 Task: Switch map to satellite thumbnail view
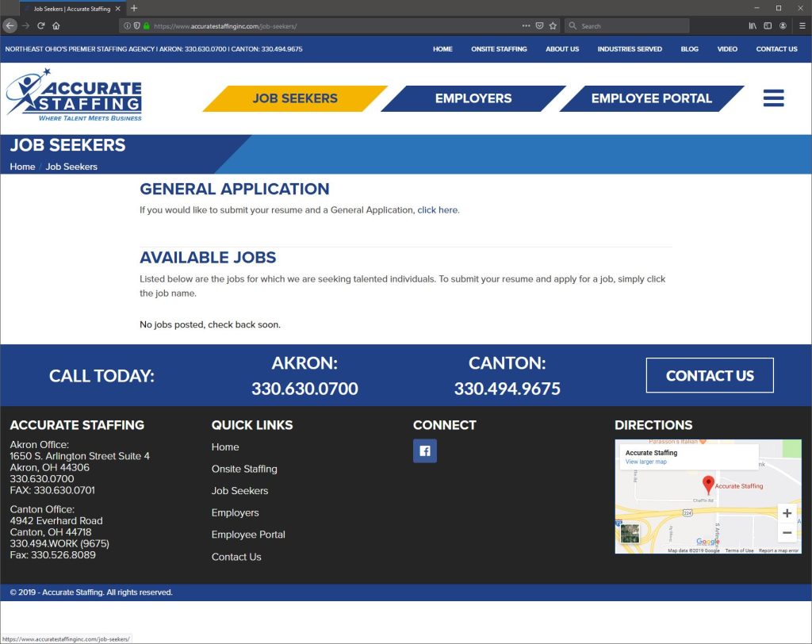tap(630, 533)
